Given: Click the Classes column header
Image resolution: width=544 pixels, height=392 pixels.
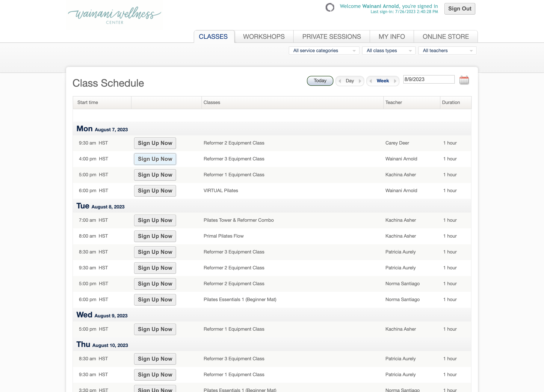Looking at the screenshot, I should (292, 103).
